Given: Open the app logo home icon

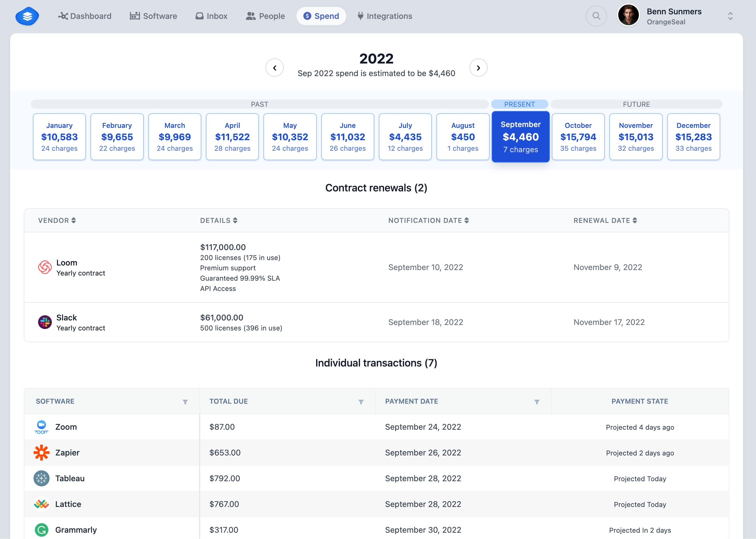Looking at the screenshot, I should [x=27, y=16].
